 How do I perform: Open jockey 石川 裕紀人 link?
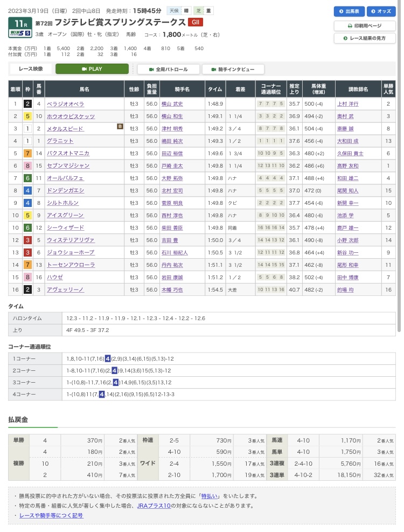tap(175, 252)
